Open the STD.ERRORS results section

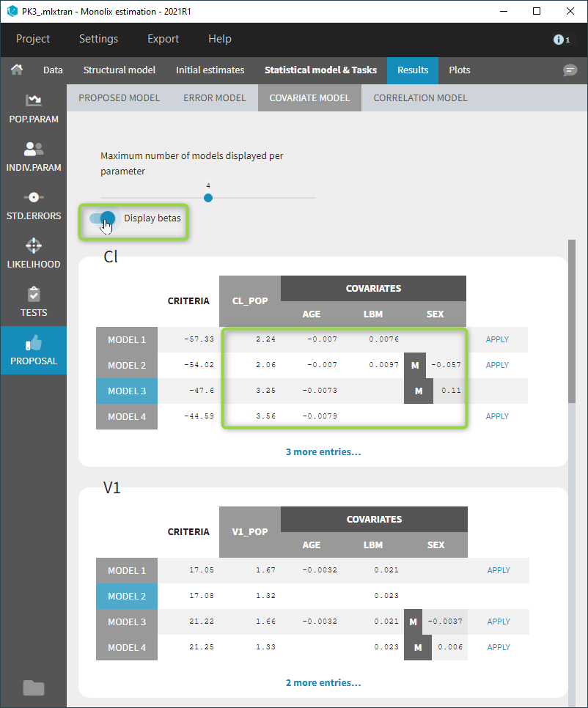click(33, 204)
